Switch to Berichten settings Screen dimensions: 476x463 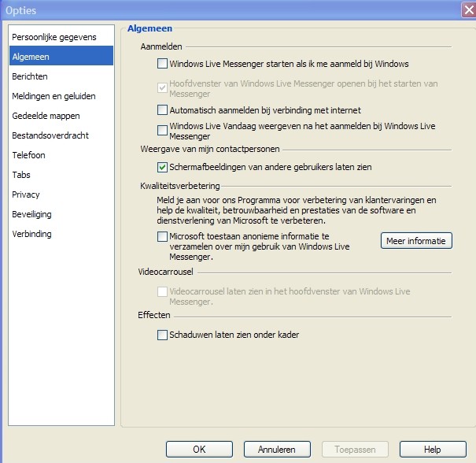[61, 76]
